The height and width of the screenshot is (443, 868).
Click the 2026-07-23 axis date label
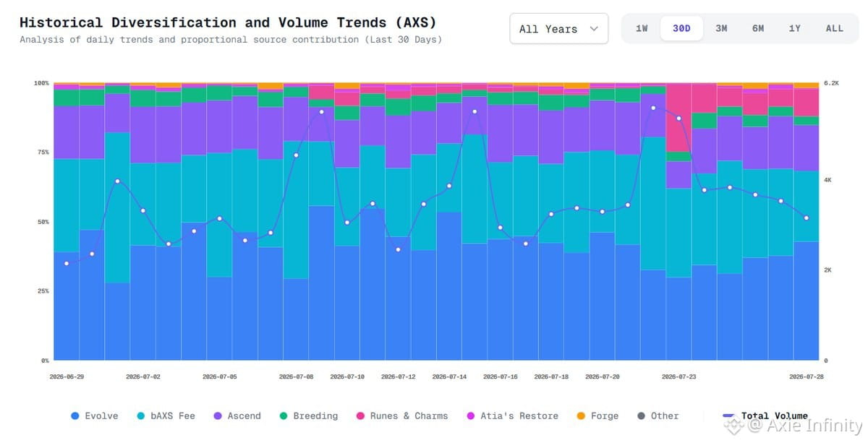tap(679, 377)
